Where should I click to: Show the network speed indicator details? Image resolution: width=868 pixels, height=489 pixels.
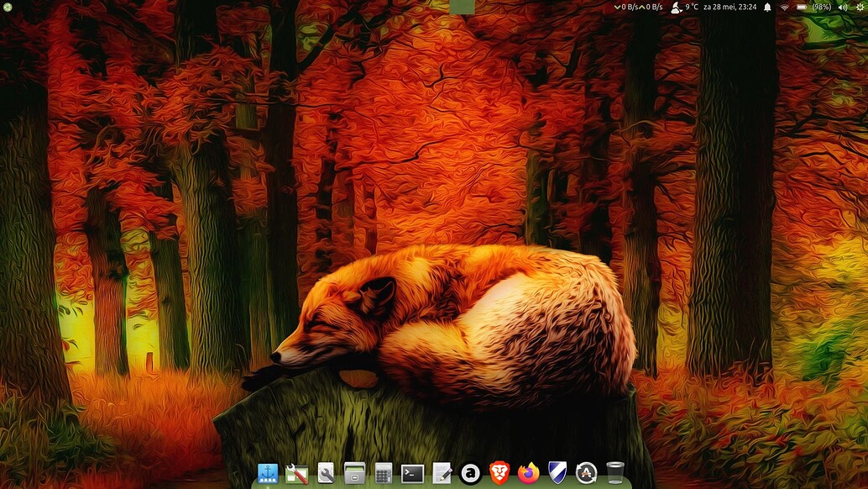(x=638, y=8)
